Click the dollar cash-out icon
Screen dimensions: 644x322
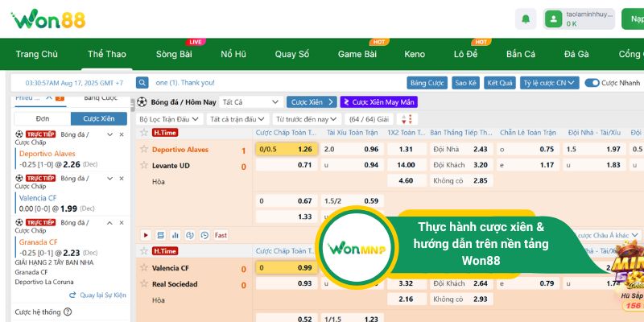click(x=190, y=235)
